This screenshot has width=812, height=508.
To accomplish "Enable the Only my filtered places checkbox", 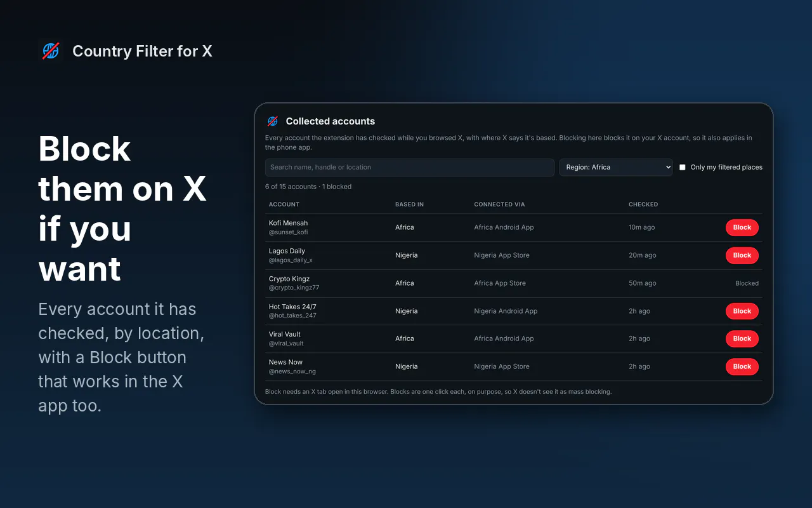I will pyautogui.click(x=683, y=168).
